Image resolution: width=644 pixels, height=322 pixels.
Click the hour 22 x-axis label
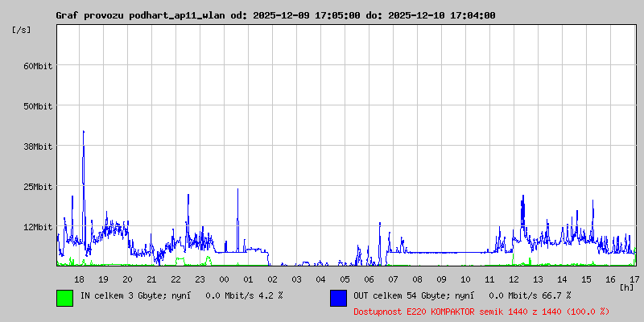(175, 279)
